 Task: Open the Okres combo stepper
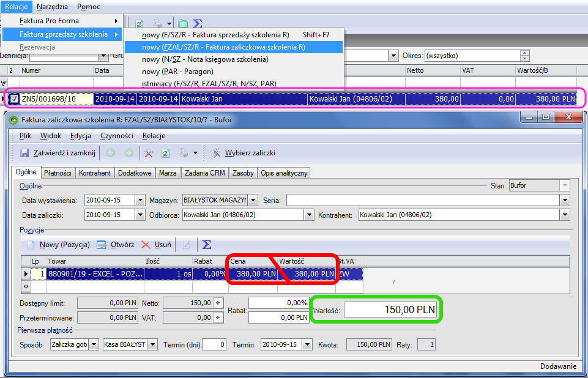525,56
